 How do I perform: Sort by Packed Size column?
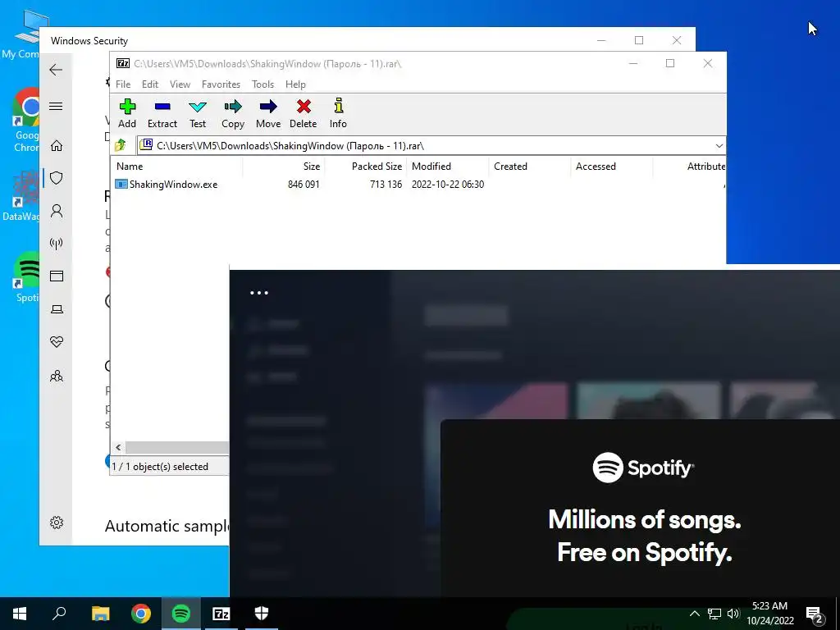(x=366, y=166)
